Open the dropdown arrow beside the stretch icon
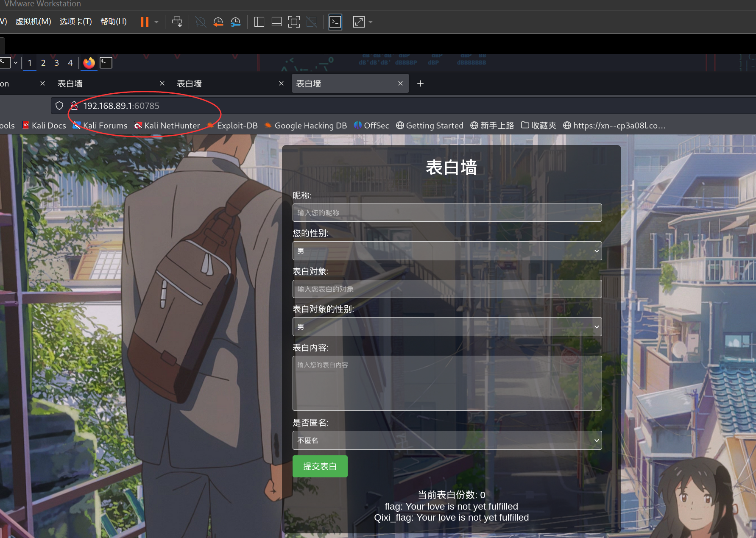 tap(371, 22)
